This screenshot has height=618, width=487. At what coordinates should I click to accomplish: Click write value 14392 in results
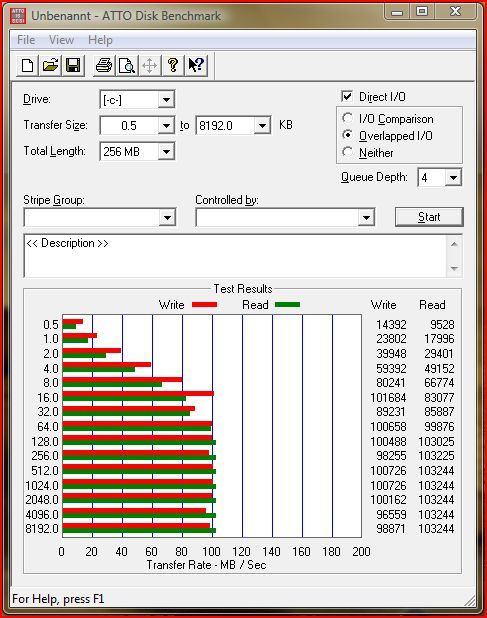point(391,324)
